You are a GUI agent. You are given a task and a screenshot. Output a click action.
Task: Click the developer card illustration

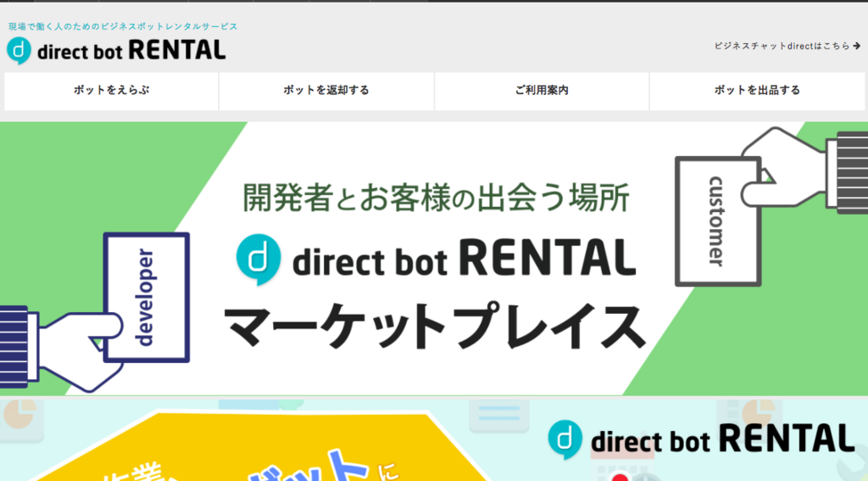(x=147, y=298)
